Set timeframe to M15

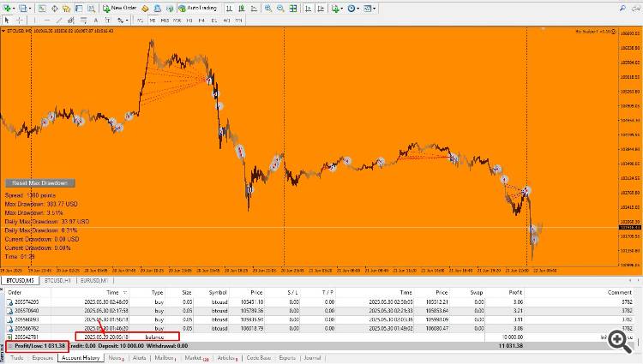pyautogui.click(x=165, y=20)
